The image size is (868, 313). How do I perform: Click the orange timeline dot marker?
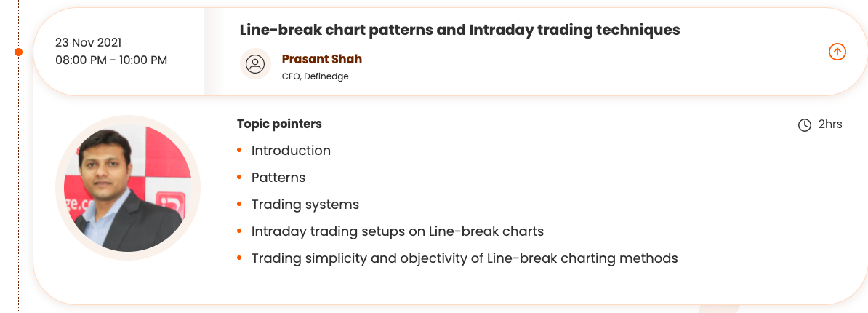(19, 52)
